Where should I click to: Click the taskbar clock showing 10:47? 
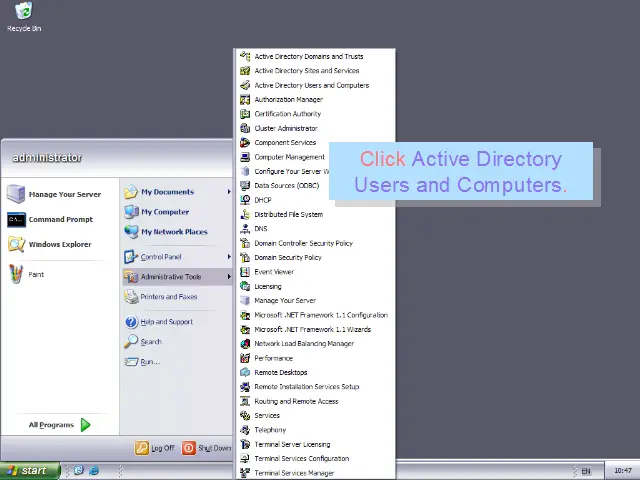pos(623,471)
